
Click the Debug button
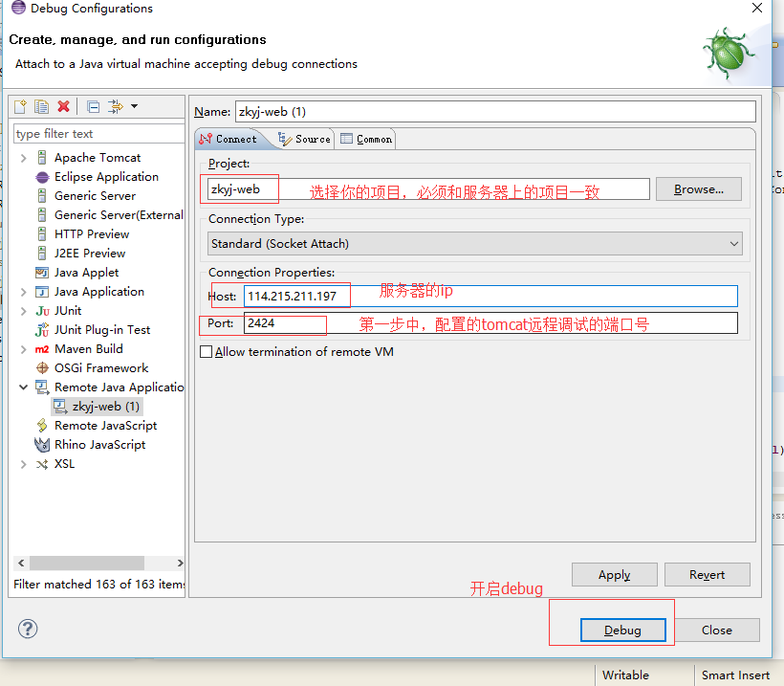[x=622, y=630]
